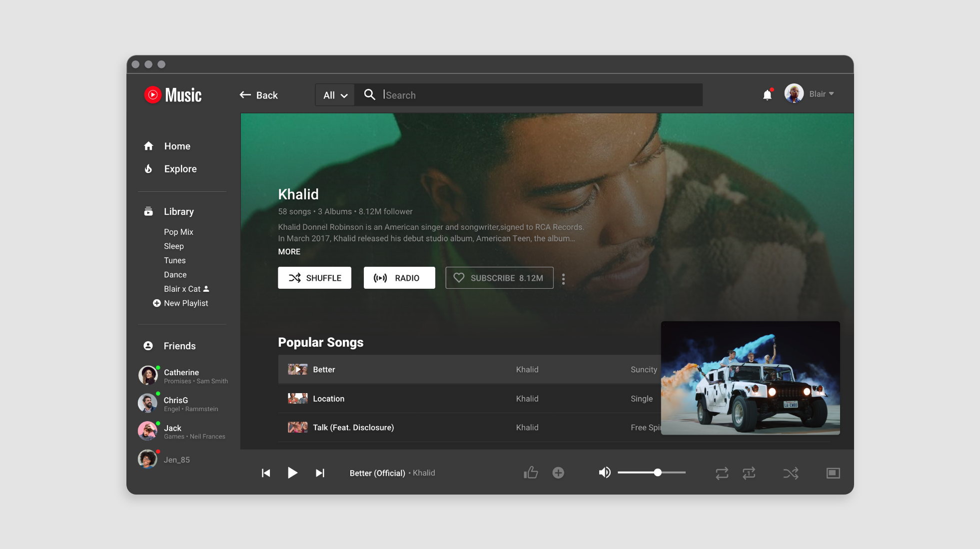Screen dimensions: 980x549
Task: Open the All search filter dropdown
Action: click(335, 95)
